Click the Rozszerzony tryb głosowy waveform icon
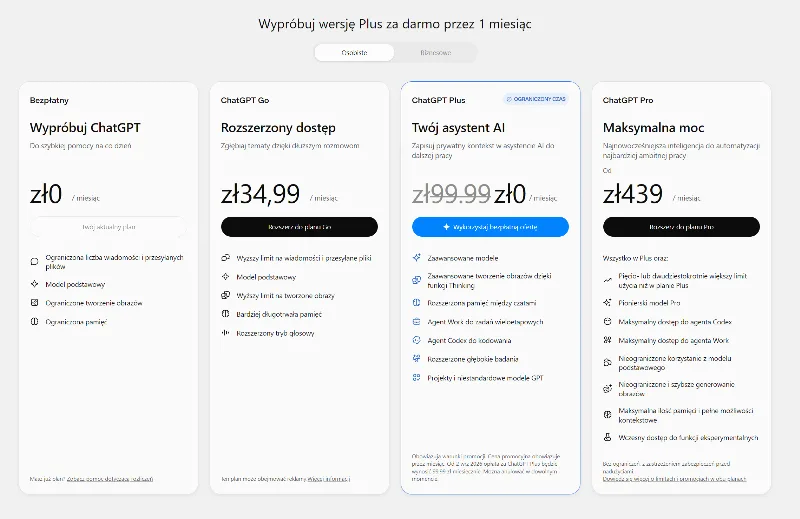800x519 pixels. tap(226, 333)
